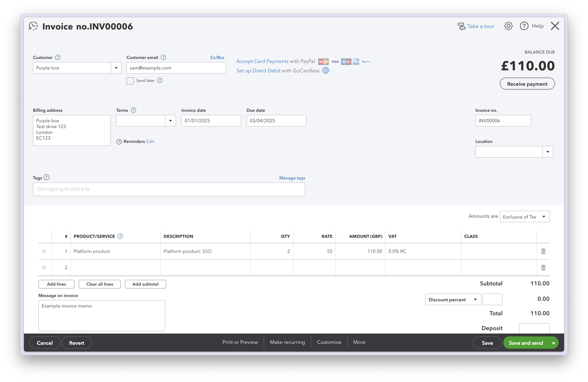Delete line 2 with trash icon
This screenshot has height=382, width=588.
[543, 268]
